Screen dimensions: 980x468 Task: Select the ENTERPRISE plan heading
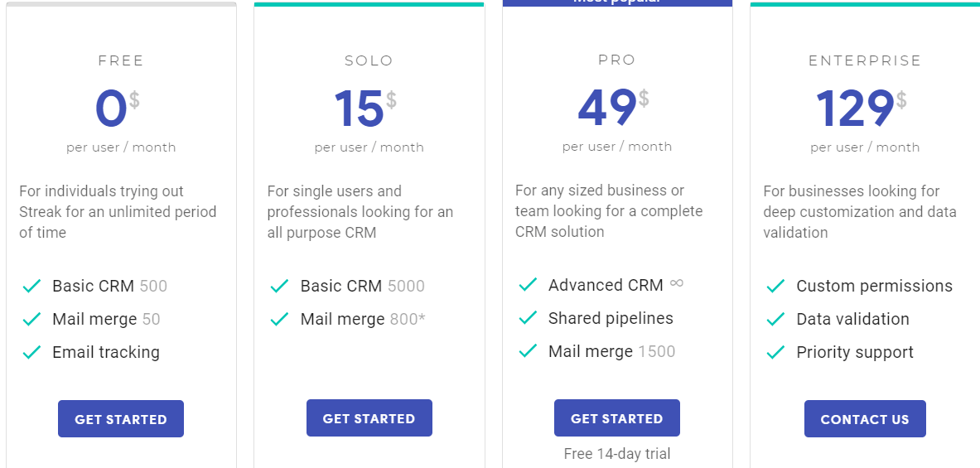click(x=865, y=60)
